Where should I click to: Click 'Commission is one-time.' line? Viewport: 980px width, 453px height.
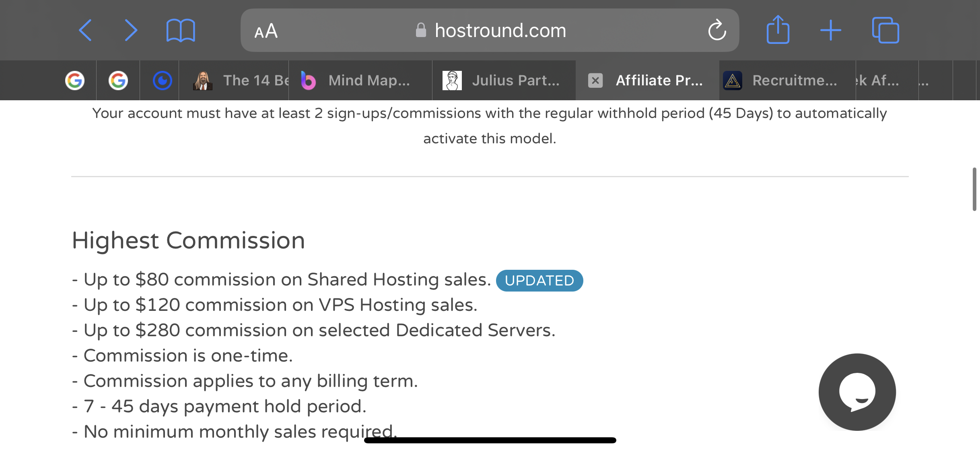(182, 356)
